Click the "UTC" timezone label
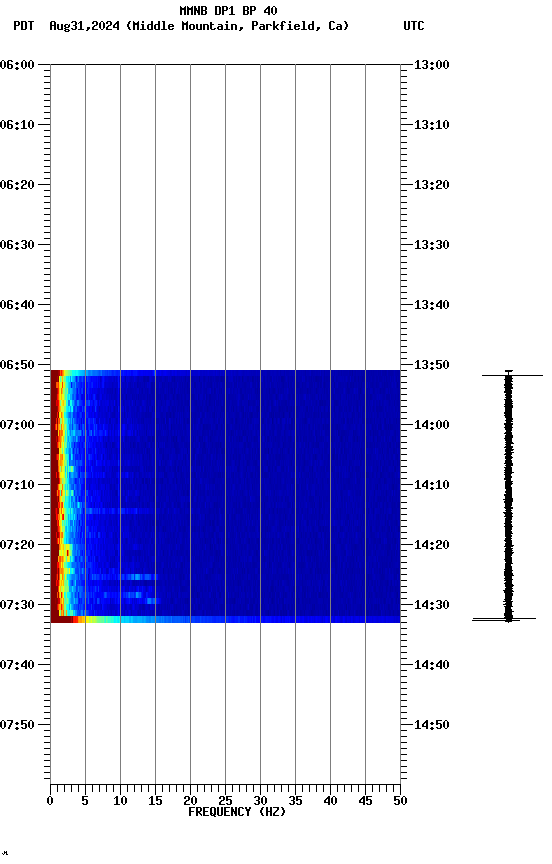 pos(414,26)
